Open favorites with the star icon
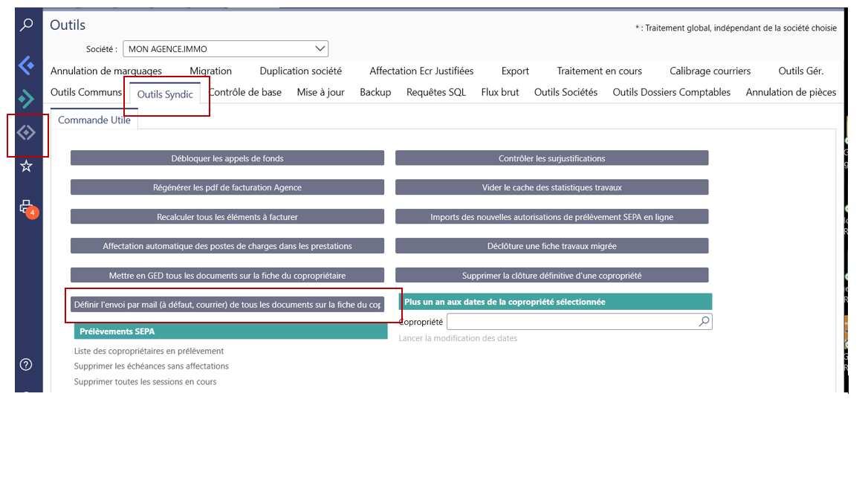The width and height of the screenshot is (868, 492). pyautogui.click(x=26, y=166)
